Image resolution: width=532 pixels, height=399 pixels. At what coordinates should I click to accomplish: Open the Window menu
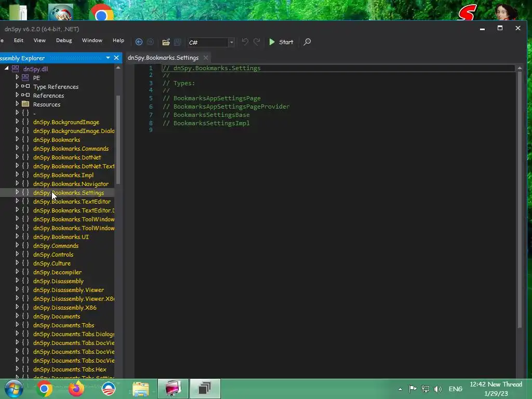92,41
